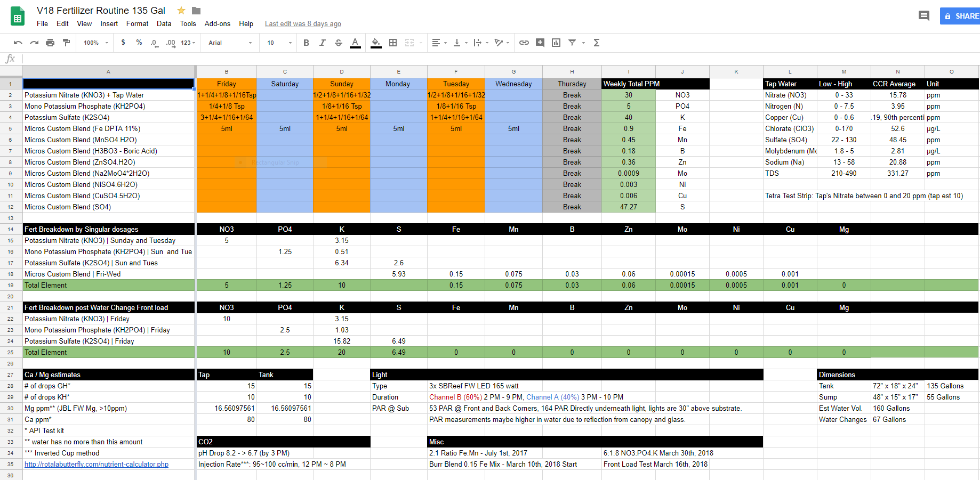Expand the merge cells options arrow
980x480 pixels.
(421, 43)
